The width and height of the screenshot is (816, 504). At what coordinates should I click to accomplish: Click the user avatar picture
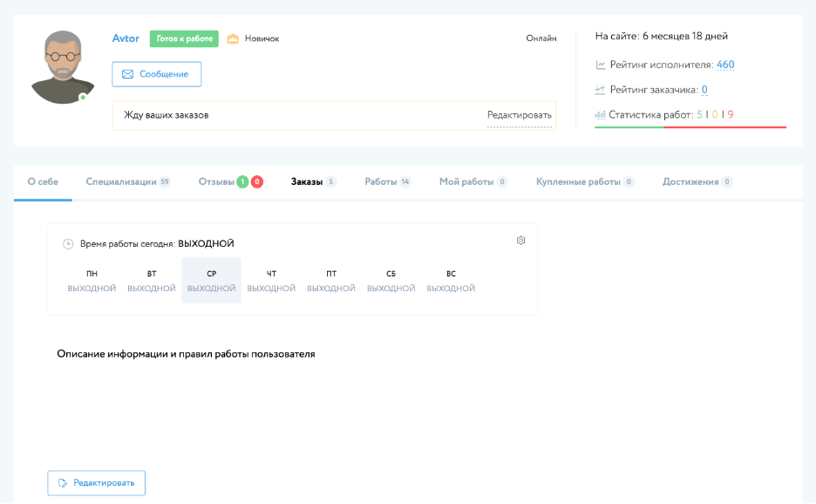tap(62, 67)
